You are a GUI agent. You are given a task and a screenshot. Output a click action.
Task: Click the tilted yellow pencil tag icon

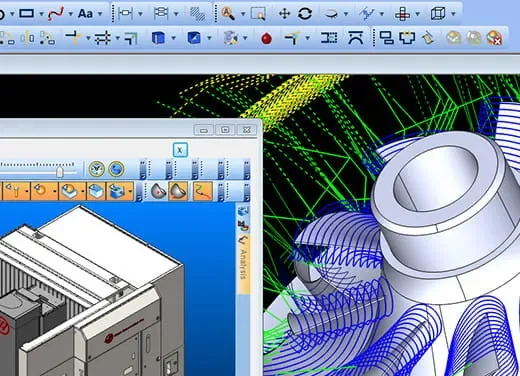[x=428, y=38]
